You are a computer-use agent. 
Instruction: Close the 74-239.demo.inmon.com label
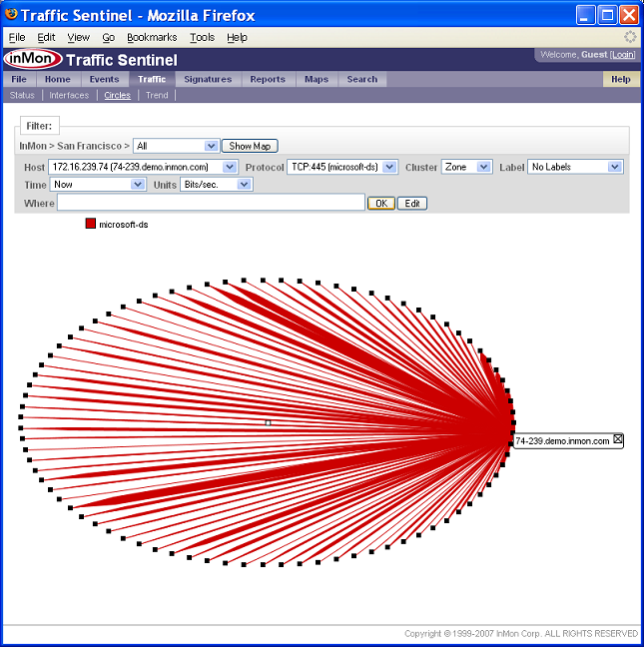tap(618, 439)
